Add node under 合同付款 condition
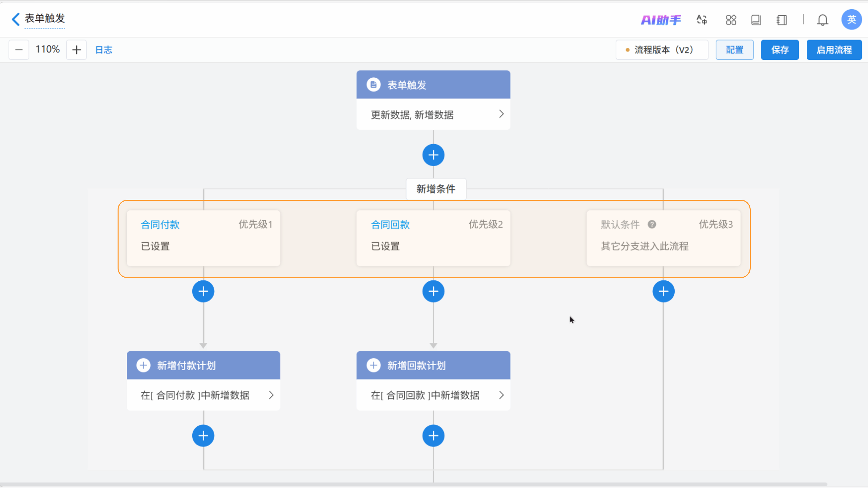Image resolution: width=868 pixels, height=488 pixels. (x=203, y=291)
